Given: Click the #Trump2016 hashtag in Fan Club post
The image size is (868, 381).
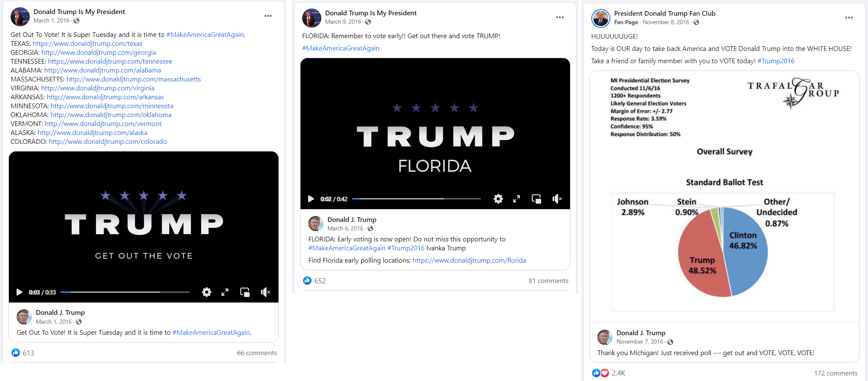Looking at the screenshot, I should point(776,61).
